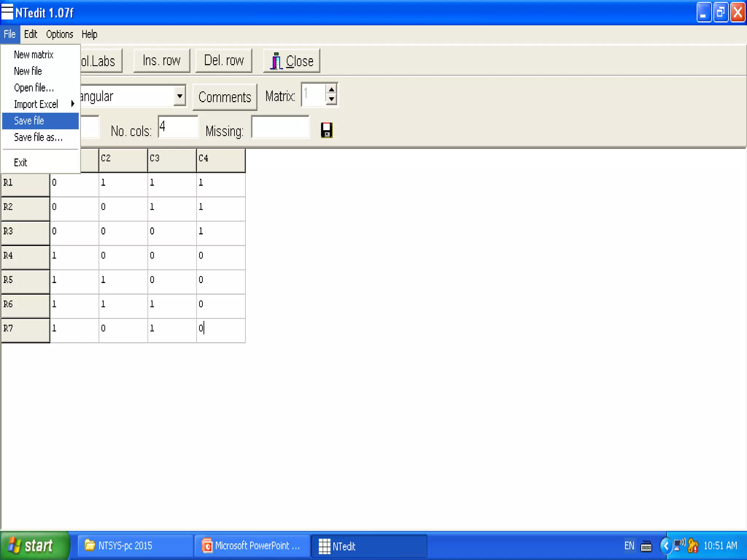
Task: Increase Matrix number with up arrow
Action: pyautogui.click(x=331, y=90)
